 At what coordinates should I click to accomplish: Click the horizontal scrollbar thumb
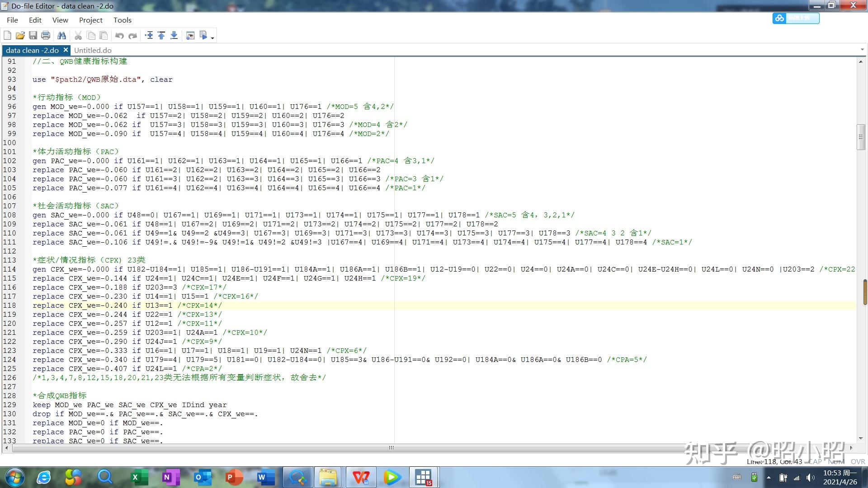click(x=391, y=448)
